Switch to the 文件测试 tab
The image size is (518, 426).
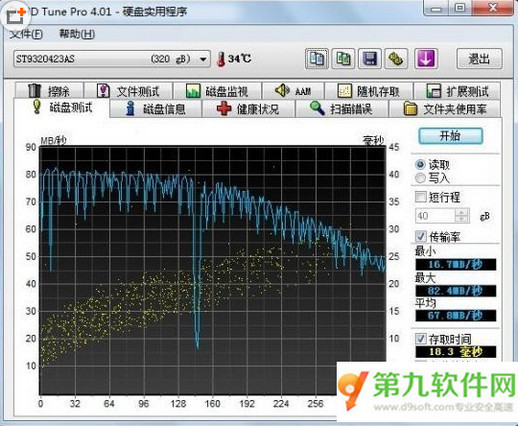(129, 91)
